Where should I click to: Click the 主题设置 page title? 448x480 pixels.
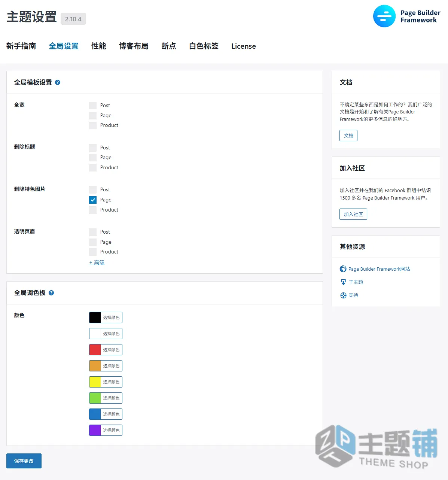(31, 17)
